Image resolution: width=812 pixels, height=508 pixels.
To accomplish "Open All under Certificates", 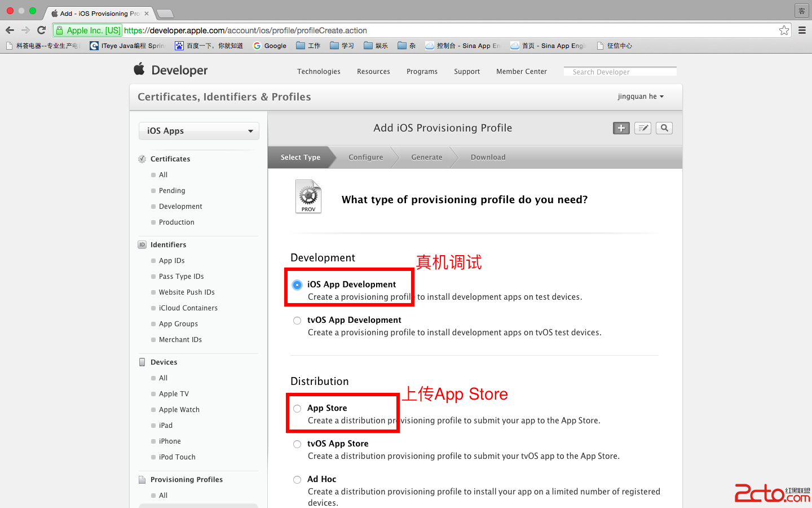I will (163, 175).
